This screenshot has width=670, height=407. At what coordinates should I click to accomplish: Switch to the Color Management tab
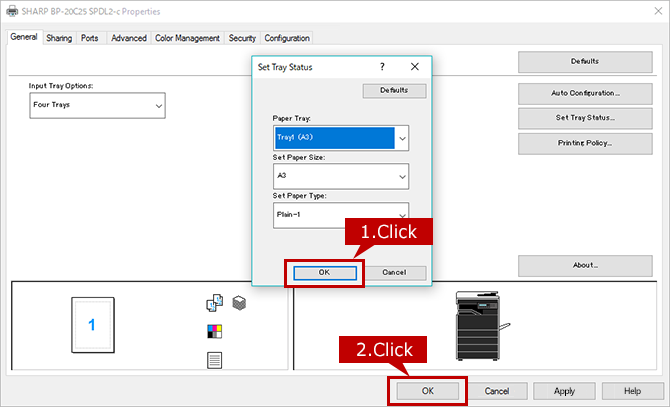(187, 38)
